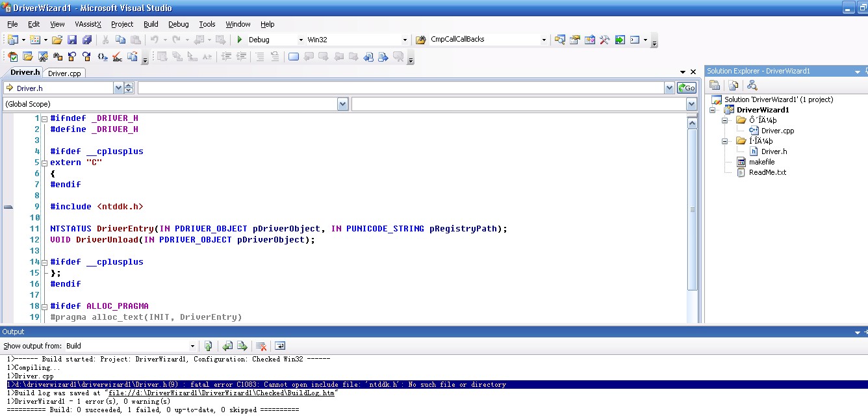Image resolution: width=868 pixels, height=418 pixels.
Task: Open the members dropdown beside Global Scope
Action: [691, 104]
